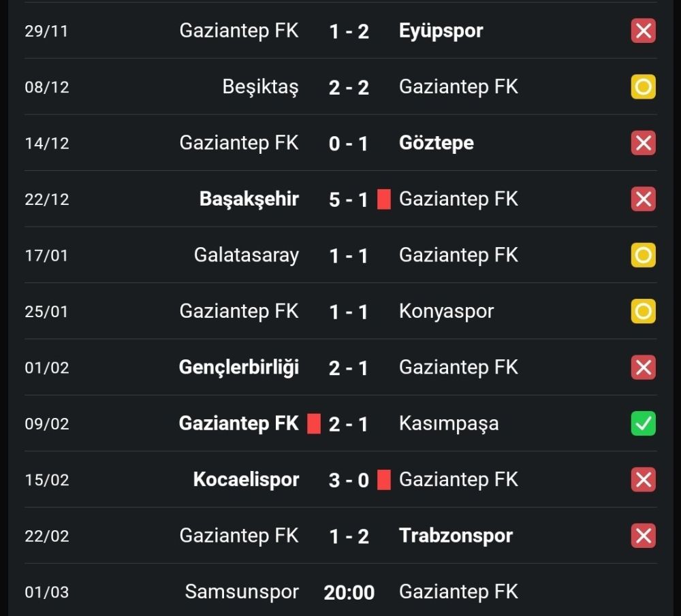Click loss icon on Başakşehir 5-1 row
This screenshot has height=616, width=681.
click(643, 199)
